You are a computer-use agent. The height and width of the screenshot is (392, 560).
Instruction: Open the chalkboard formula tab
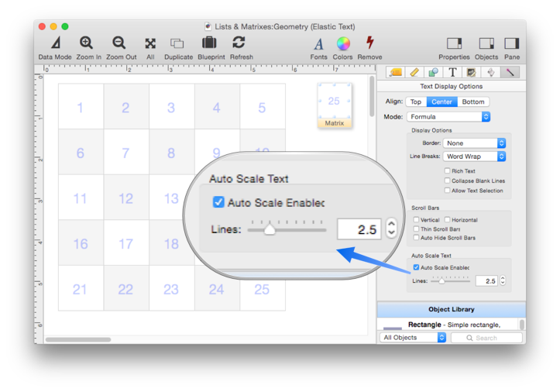click(472, 73)
